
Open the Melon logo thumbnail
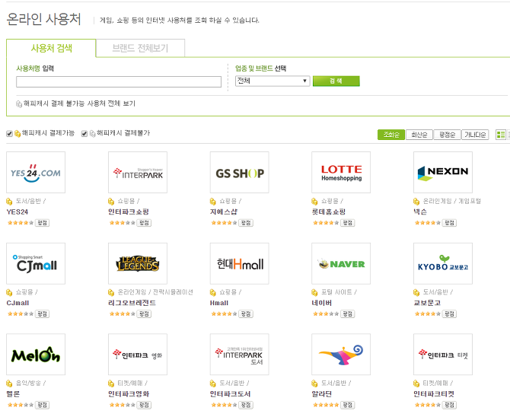[36, 355]
